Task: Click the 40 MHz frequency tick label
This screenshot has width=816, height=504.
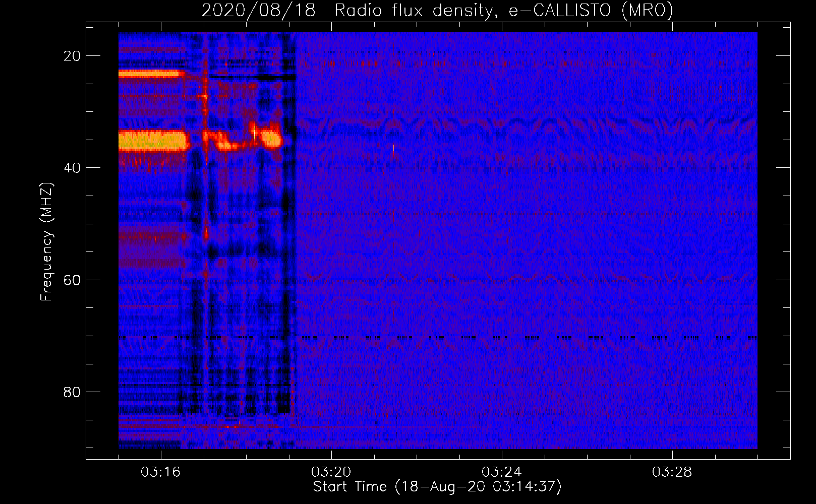Action: [x=72, y=168]
